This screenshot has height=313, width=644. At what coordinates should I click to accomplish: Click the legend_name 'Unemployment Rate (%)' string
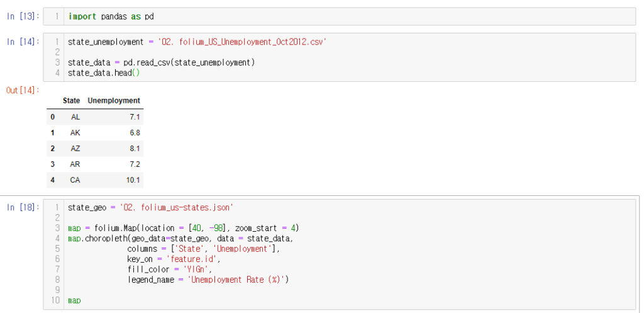point(236,280)
